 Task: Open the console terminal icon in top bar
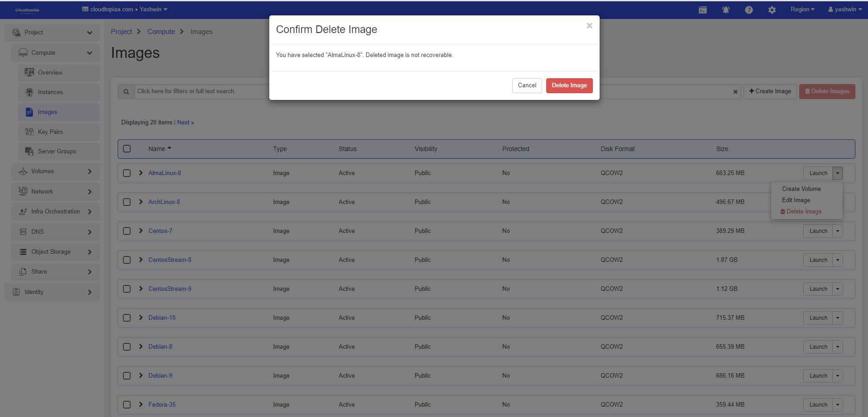pyautogui.click(x=702, y=10)
